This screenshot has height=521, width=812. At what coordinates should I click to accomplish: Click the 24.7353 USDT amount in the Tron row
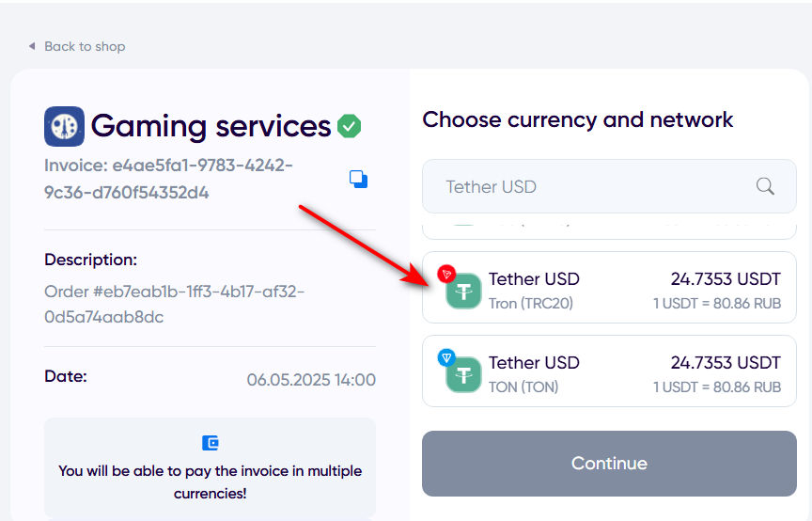coord(726,279)
